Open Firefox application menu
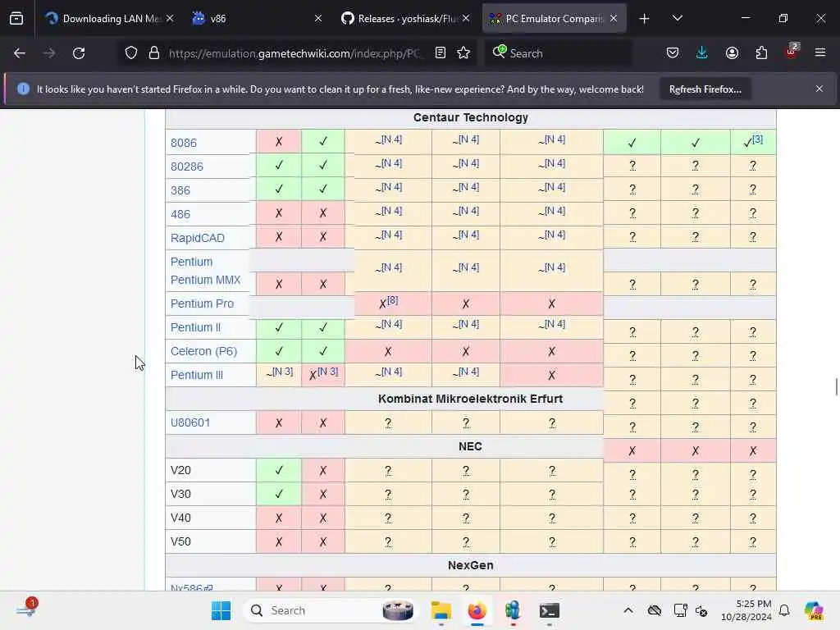 [x=820, y=52]
